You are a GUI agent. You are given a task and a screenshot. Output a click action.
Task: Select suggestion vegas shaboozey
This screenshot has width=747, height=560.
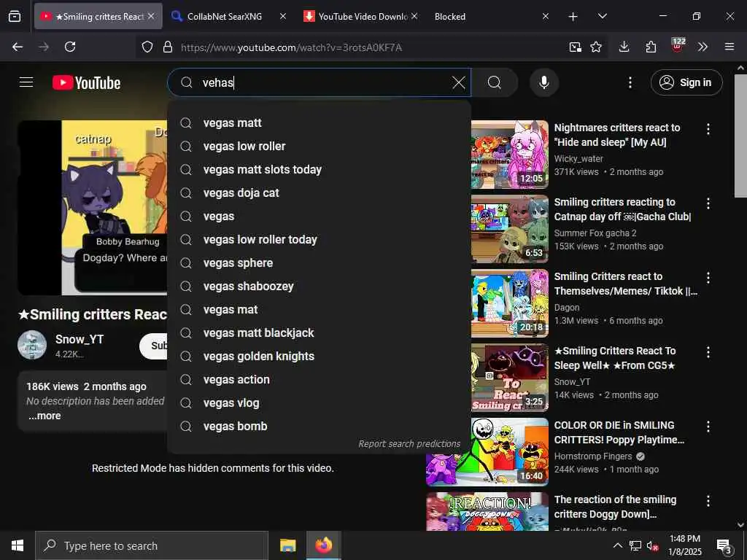click(x=320, y=286)
